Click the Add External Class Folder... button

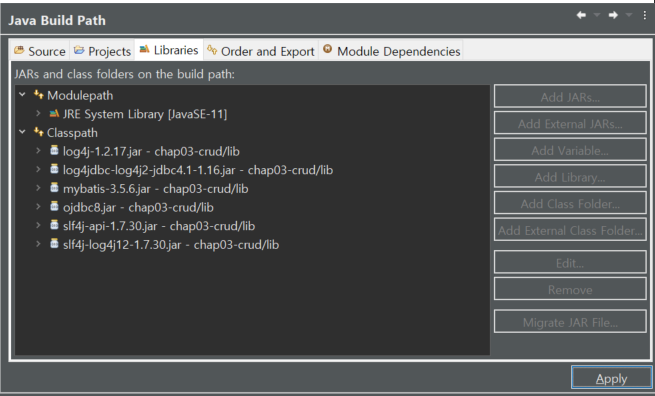click(570, 230)
